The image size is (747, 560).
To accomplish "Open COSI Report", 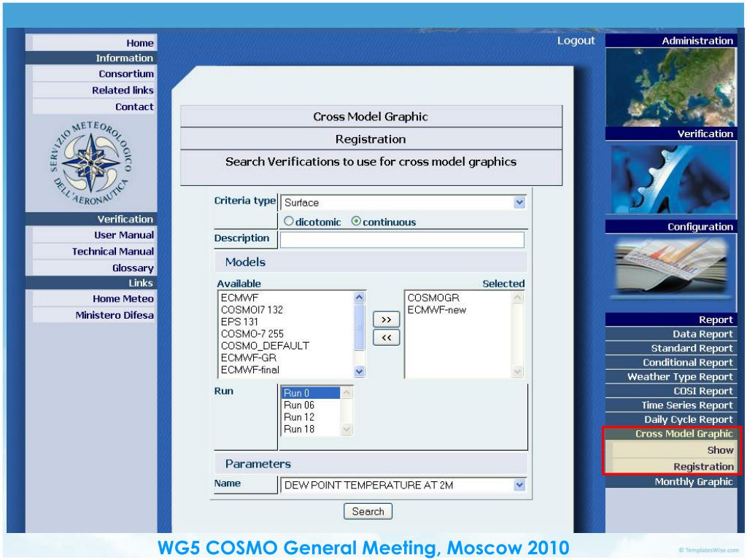I will [x=671, y=391].
